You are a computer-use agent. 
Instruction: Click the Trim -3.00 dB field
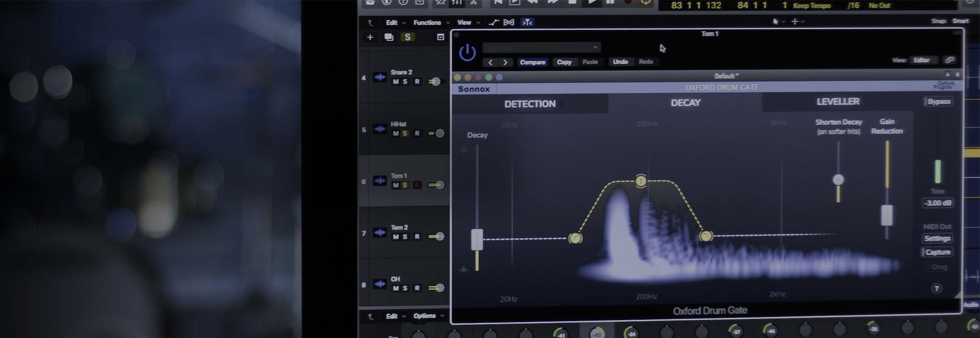point(937,203)
